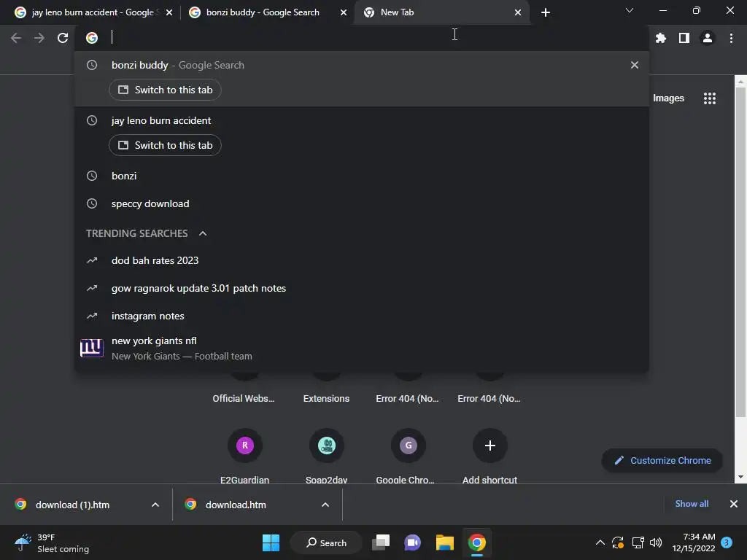The image size is (747, 560).
Task: Open the profile avatar icon
Action: 708,38
